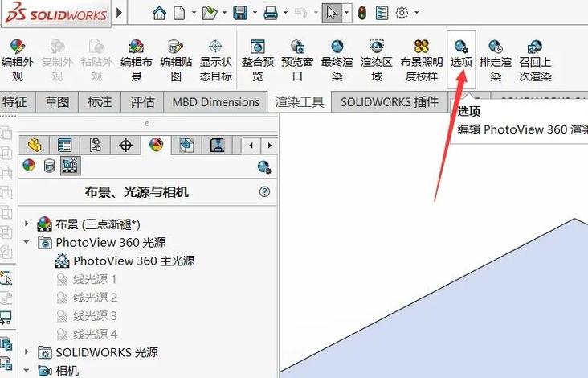
Task: Switch to the 特征 tab
Action: click(x=15, y=101)
